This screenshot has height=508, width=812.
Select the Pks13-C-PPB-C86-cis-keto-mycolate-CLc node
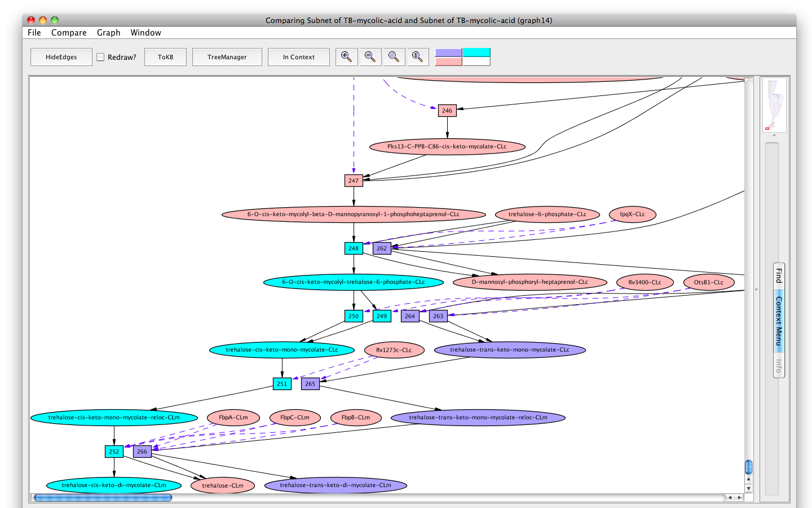tap(447, 147)
